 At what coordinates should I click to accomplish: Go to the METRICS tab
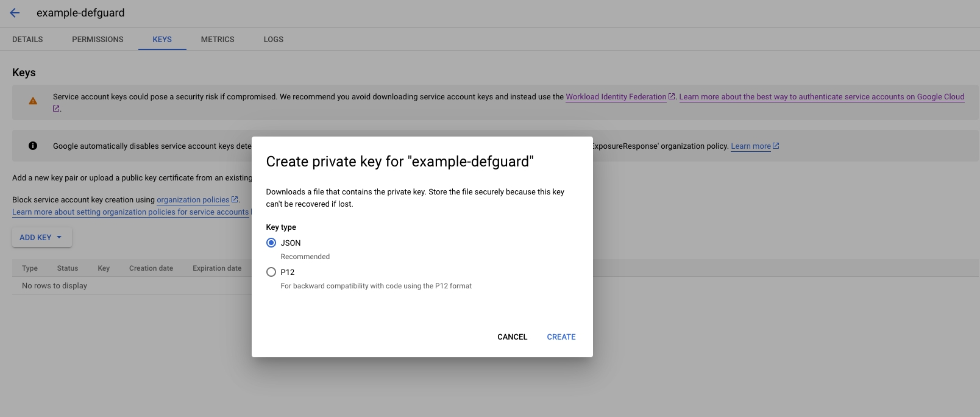tap(218, 39)
